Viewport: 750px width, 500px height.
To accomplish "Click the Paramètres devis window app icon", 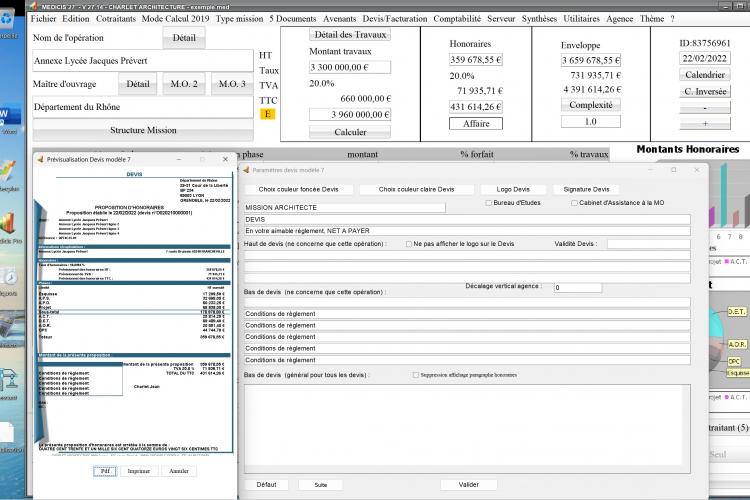I will click(246, 170).
